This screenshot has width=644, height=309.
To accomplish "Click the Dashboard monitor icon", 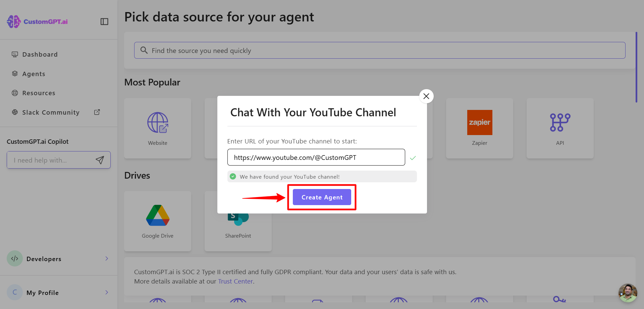I will (x=15, y=54).
